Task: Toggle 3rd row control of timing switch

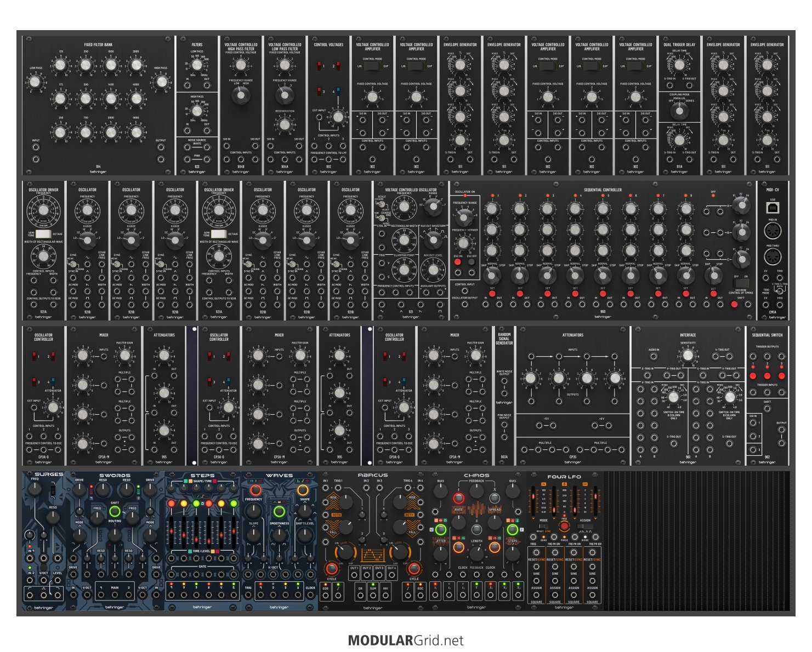Action: point(741,284)
